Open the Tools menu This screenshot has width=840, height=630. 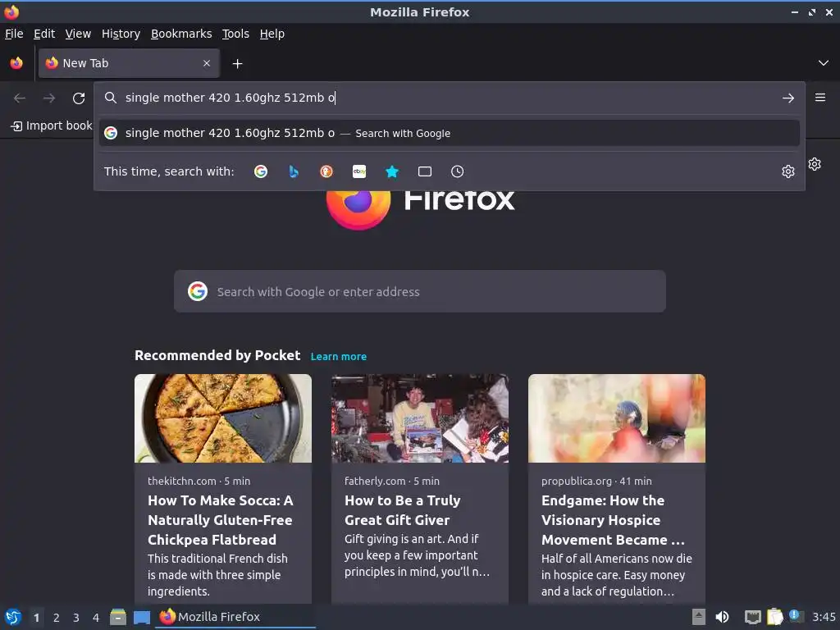235,34
